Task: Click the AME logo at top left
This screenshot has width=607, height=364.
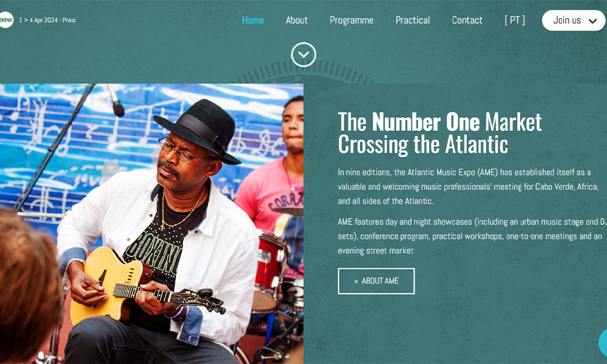Action: (x=6, y=20)
